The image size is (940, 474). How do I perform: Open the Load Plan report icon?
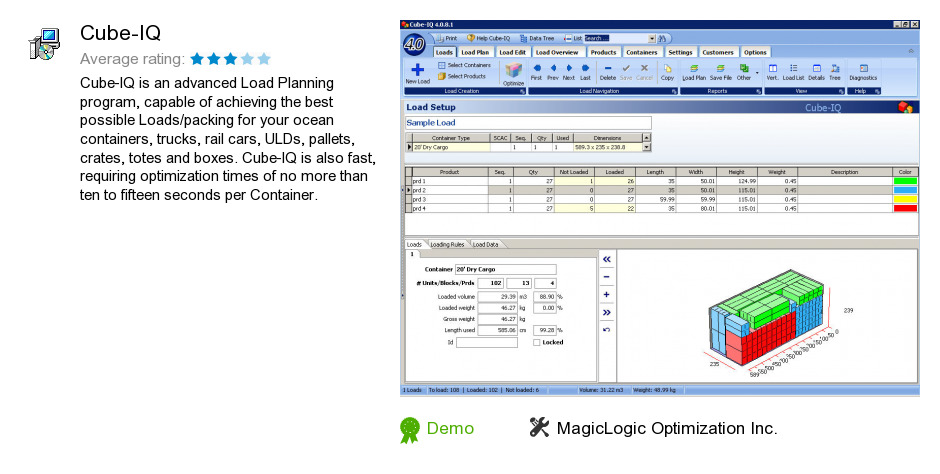(694, 68)
